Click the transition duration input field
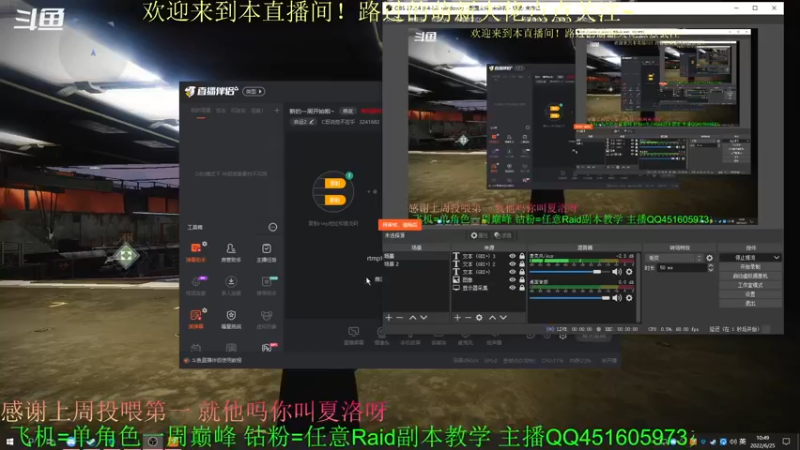The image size is (800, 450). 681,267
